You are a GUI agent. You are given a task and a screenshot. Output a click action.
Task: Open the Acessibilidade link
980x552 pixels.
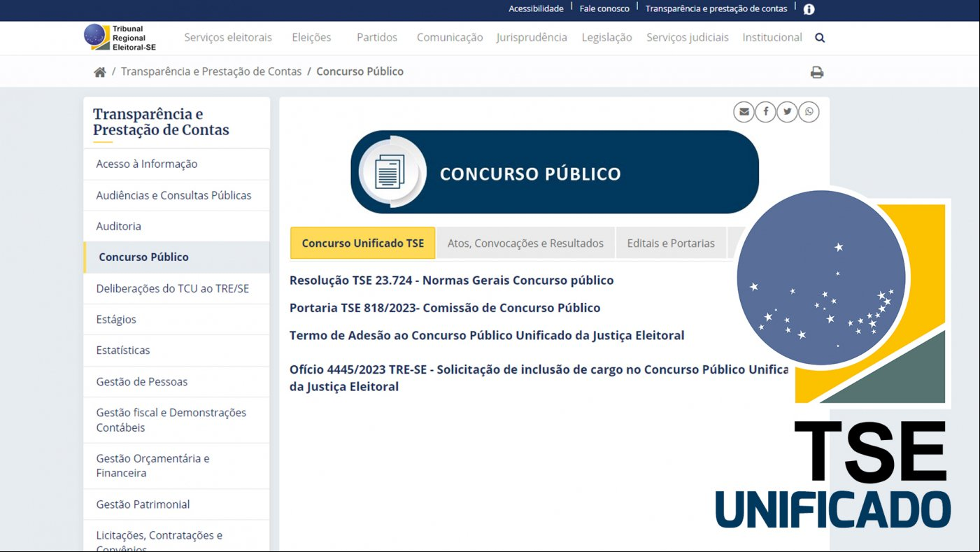536,9
